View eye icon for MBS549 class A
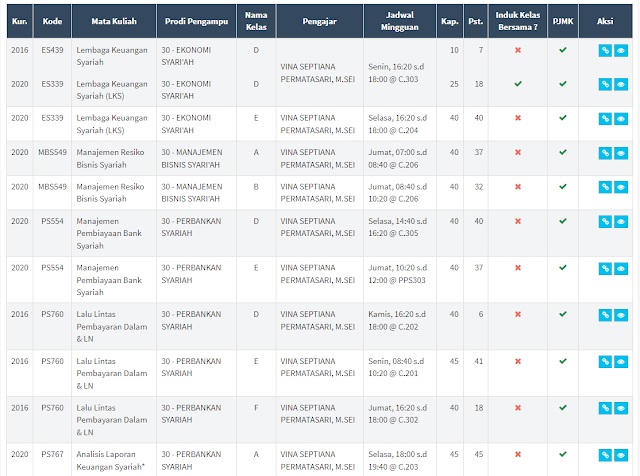640x476 pixels. (x=621, y=153)
